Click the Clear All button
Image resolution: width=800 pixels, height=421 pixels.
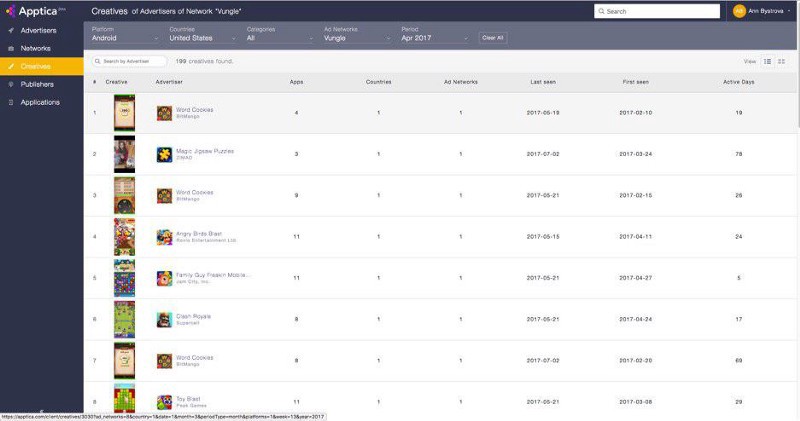click(x=493, y=38)
